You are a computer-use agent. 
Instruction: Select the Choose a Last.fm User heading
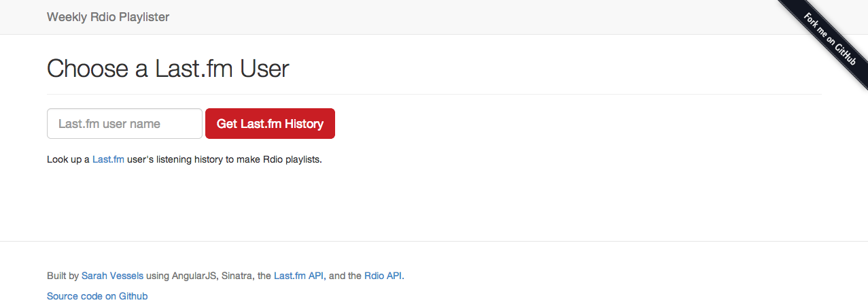168,69
